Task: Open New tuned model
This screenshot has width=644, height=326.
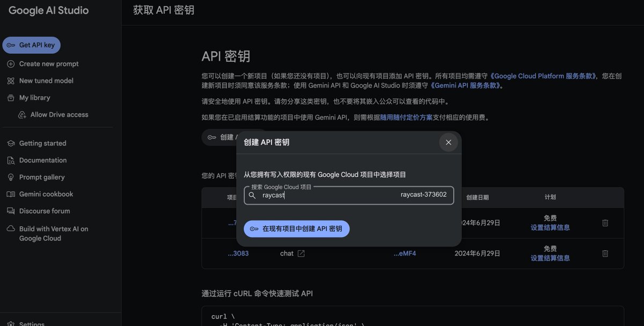Action: tap(46, 81)
